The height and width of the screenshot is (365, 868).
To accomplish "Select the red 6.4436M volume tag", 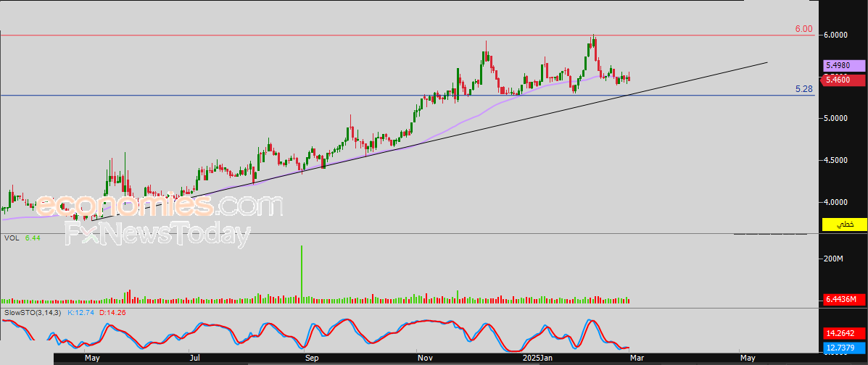I will coord(844,300).
